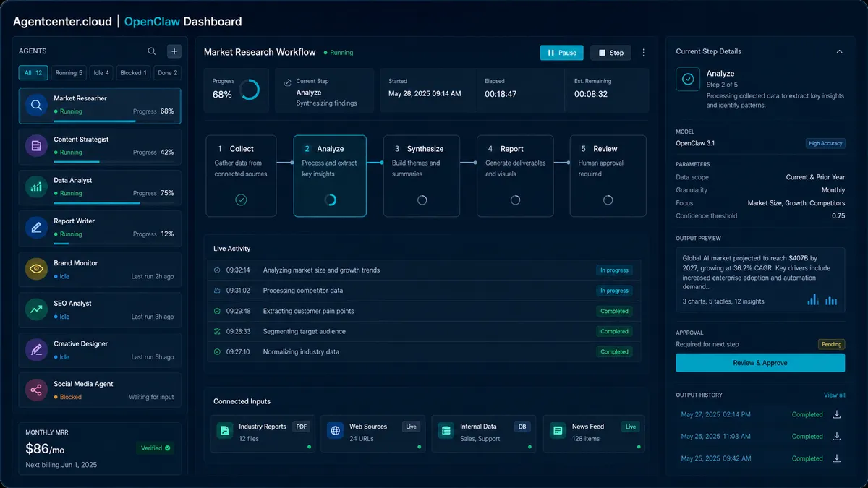Click the Confidence threshold value 0.75
868x488 pixels.
[838, 215]
